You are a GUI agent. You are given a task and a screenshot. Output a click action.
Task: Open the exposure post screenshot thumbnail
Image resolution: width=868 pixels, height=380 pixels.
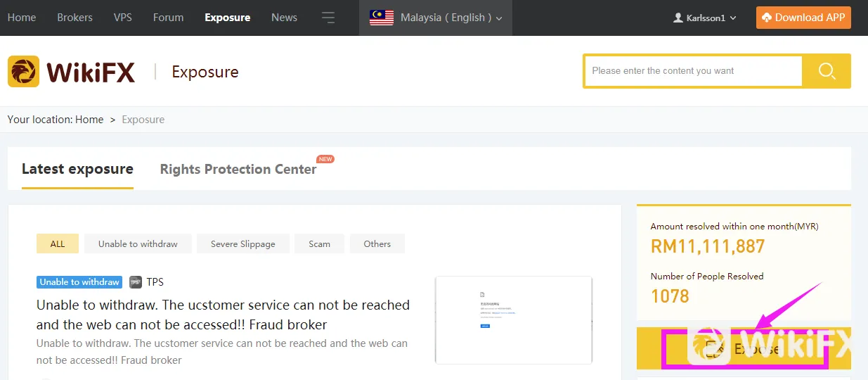[514, 320]
